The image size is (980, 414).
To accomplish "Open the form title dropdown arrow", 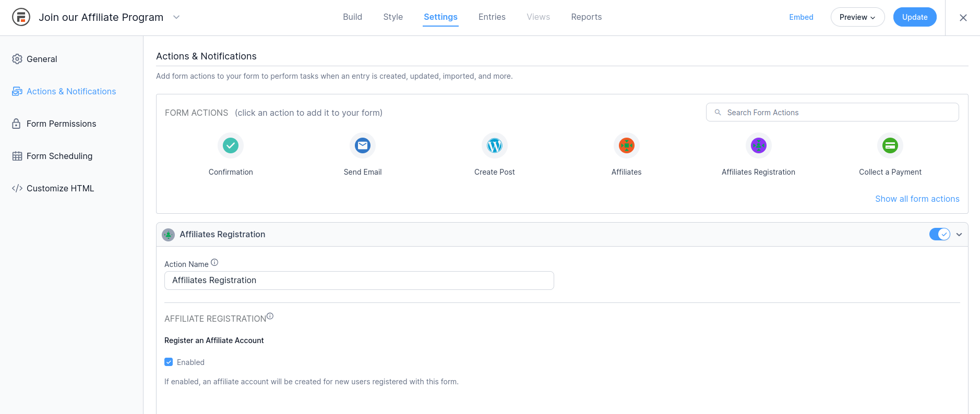I will (x=176, y=17).
